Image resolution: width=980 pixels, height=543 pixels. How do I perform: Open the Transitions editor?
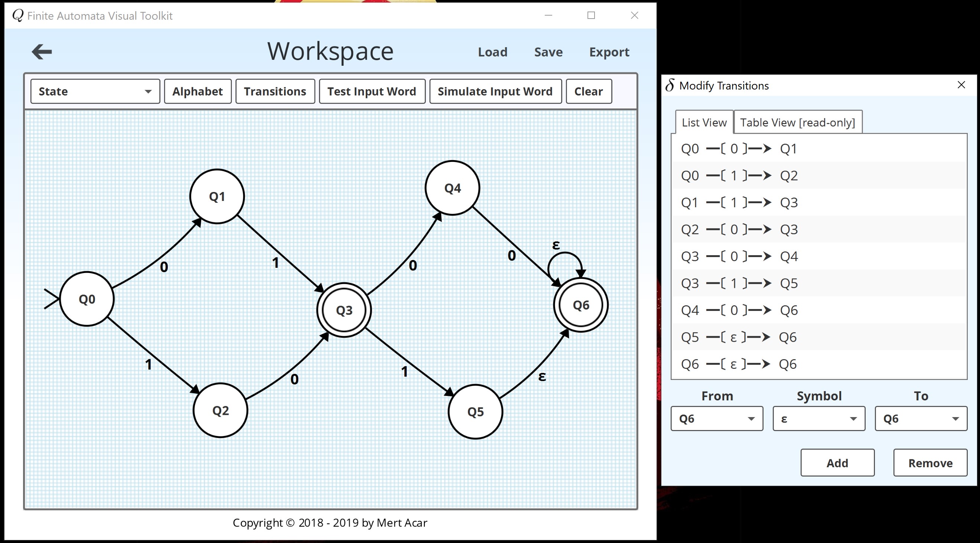coord(275,91)
